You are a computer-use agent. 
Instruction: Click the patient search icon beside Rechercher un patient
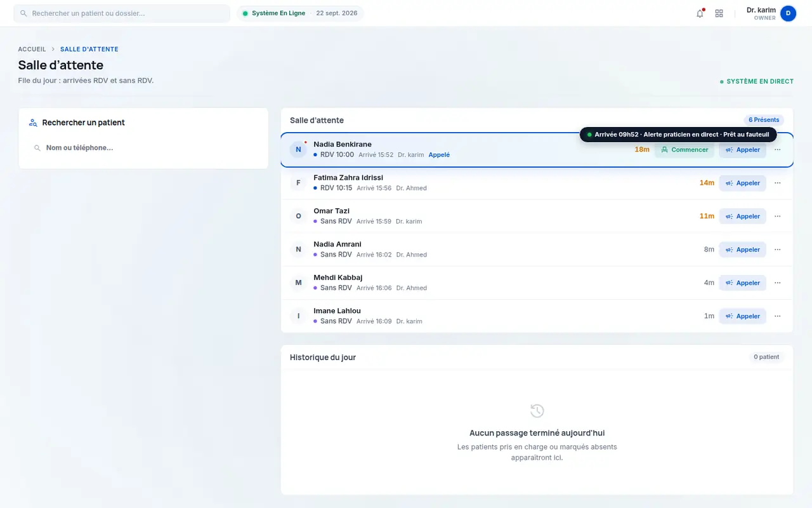[34, 123]
